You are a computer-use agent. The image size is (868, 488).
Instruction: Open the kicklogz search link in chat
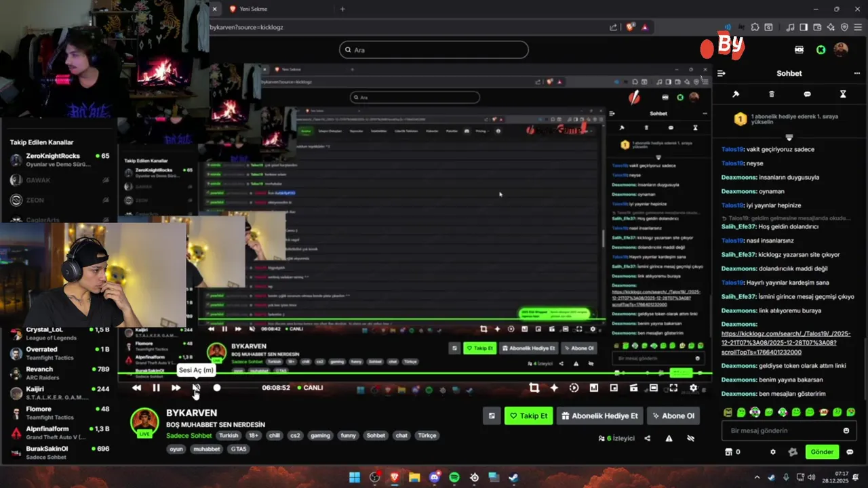tap(785, 343)
